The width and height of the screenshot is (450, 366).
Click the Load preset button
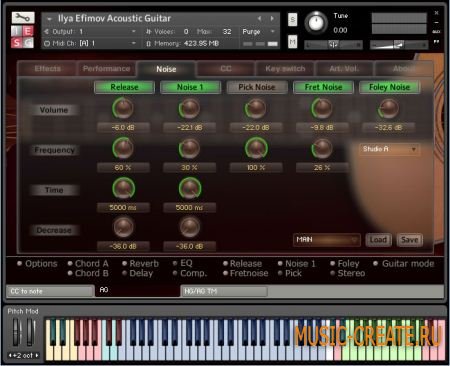pos(378,240)
